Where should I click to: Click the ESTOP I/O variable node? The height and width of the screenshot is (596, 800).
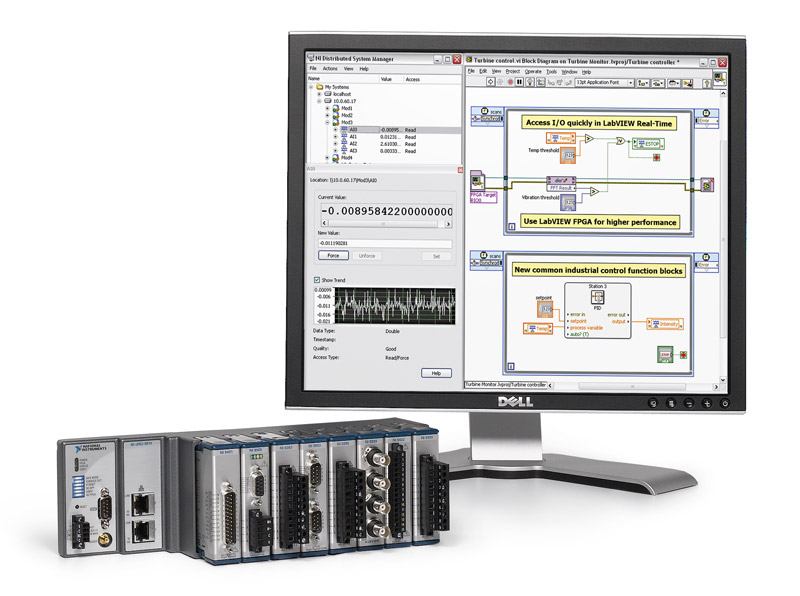click(648, 144)
